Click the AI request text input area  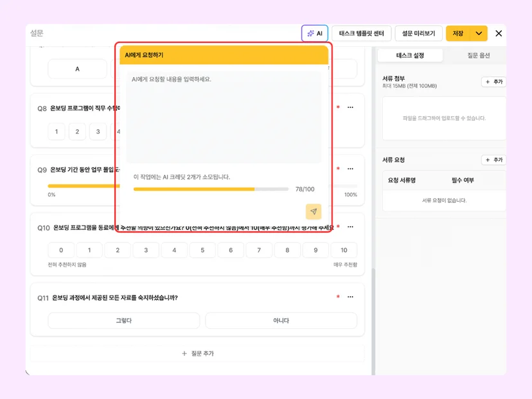(224, 117)
